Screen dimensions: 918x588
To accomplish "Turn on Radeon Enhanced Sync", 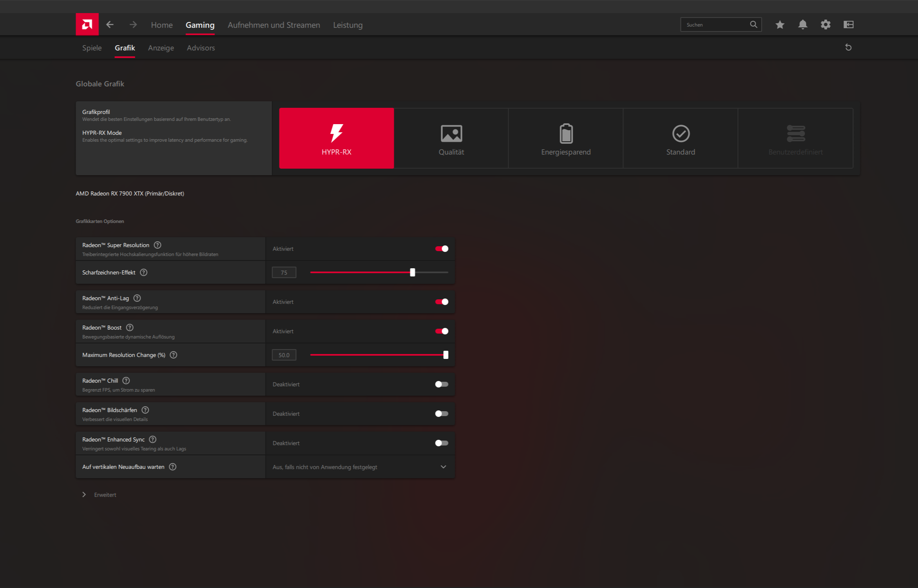I will click(442, 443).
